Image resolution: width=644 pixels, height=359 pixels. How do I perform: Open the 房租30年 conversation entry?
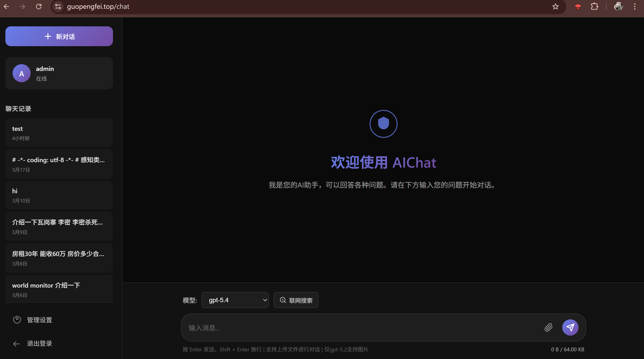tap(59, 258)
